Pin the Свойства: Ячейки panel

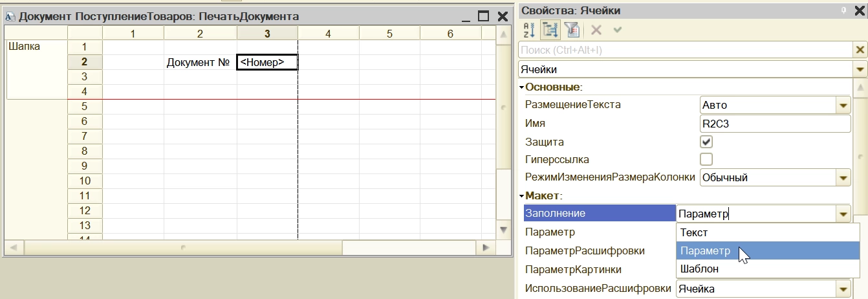click(x=843, y=10)
